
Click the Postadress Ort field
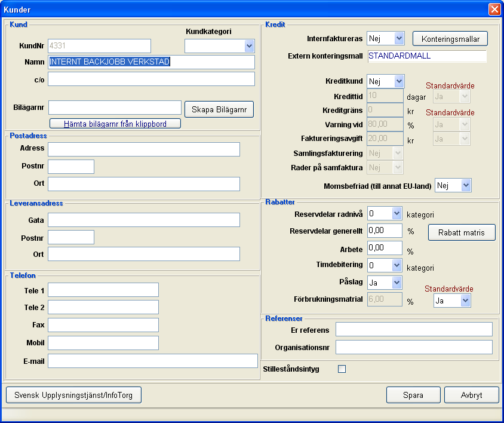coord(144,184)
